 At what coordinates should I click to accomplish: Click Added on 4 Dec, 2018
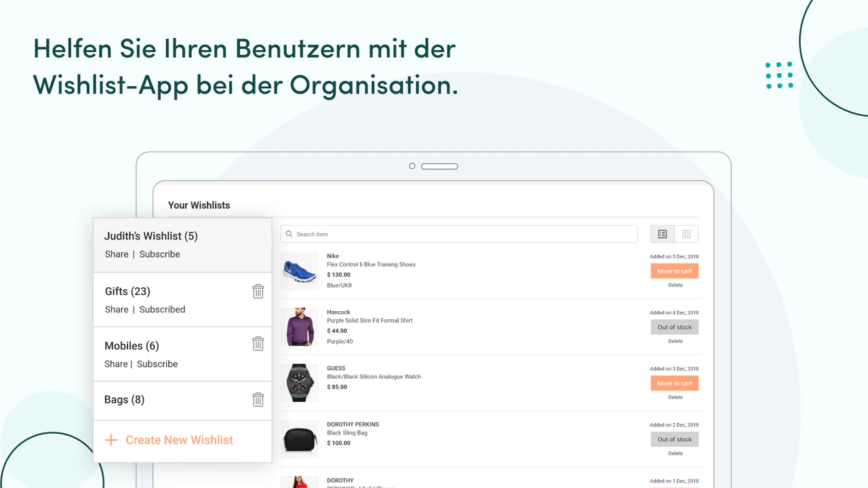point(674,313)
